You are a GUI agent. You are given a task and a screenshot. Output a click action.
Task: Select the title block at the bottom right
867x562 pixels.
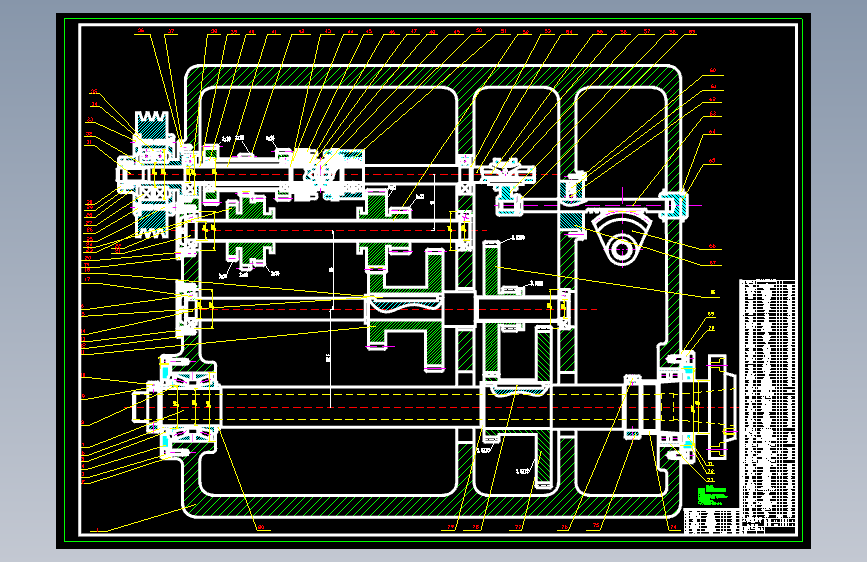712,521
